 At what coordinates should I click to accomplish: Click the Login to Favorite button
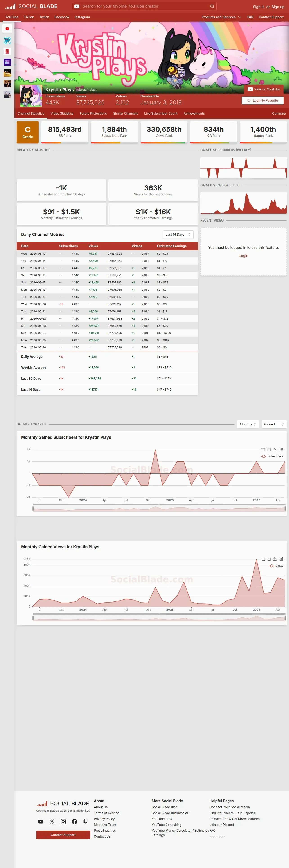(262, 101)
